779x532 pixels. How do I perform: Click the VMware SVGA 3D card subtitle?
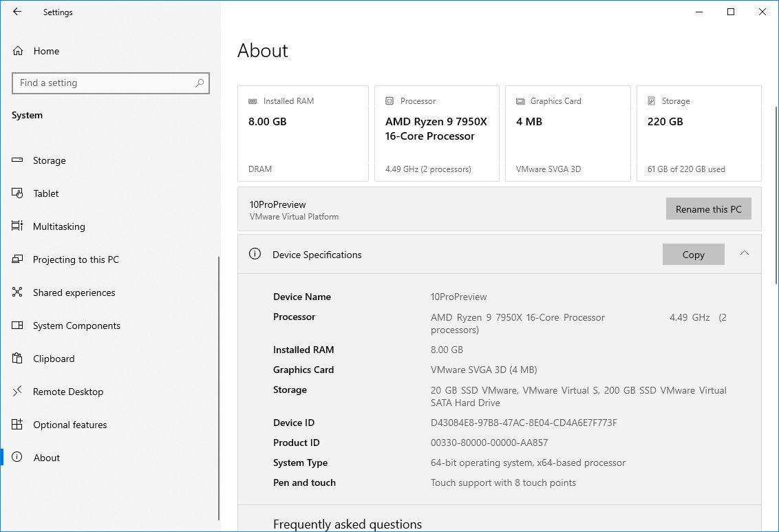click(x=548, y=169)
